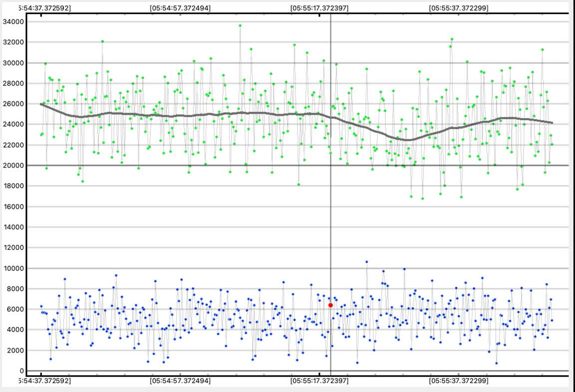Click the 14000 label on the Y axis
Screen dimensions: 575x392
click(14, 227)
